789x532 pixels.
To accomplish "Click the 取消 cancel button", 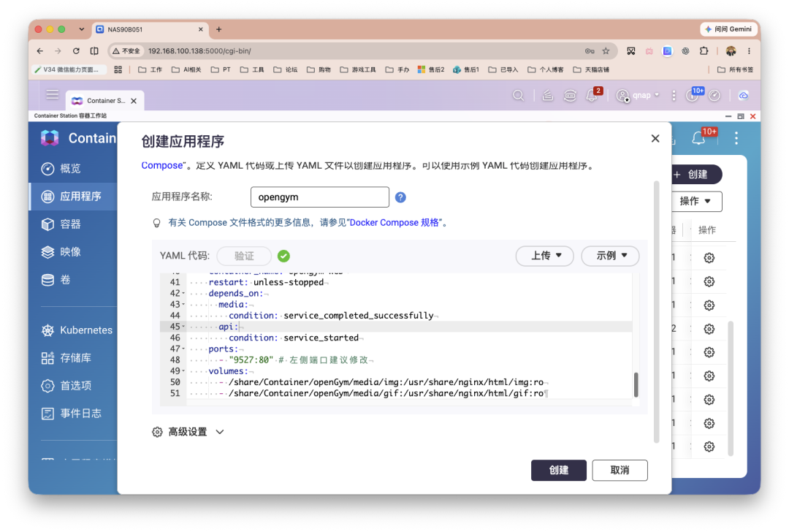I will (x=620, y=470).
